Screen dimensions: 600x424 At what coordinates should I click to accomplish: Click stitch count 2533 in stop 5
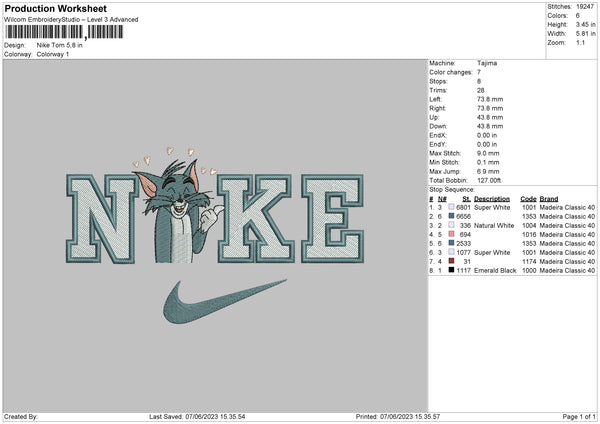coord(463,243)
